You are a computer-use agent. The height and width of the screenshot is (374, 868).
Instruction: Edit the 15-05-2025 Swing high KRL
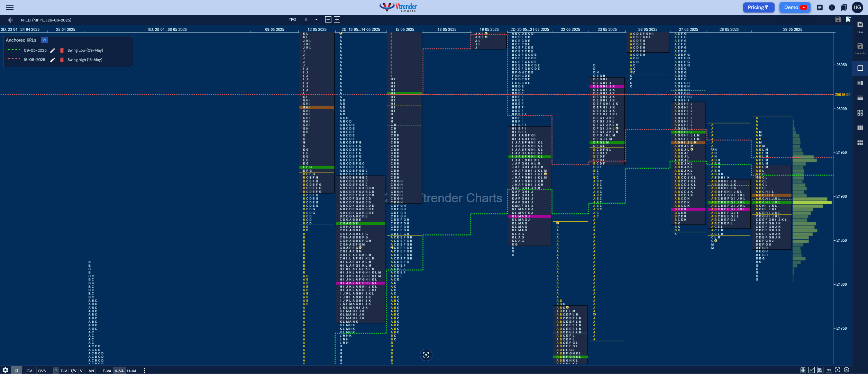coord(53,60)
